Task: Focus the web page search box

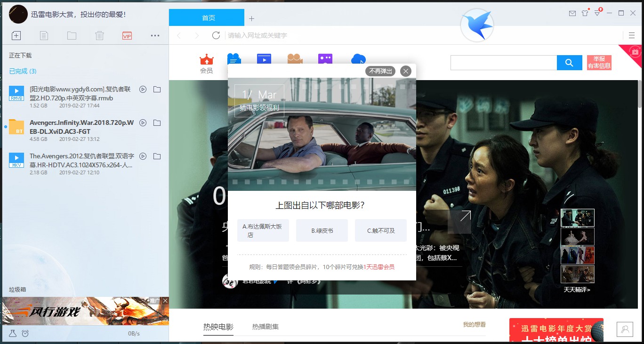Action: click(x=504, y=63)
